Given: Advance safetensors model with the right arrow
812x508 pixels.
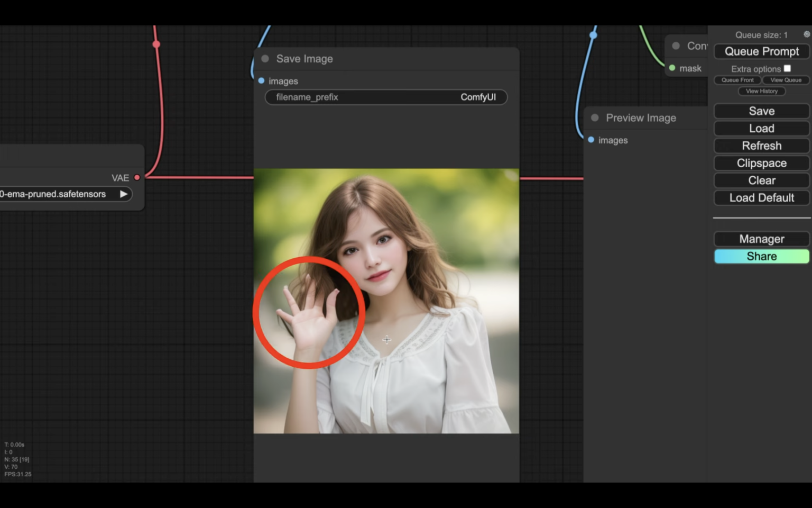Looking at the screenshot, I should (x=124, y=194).
